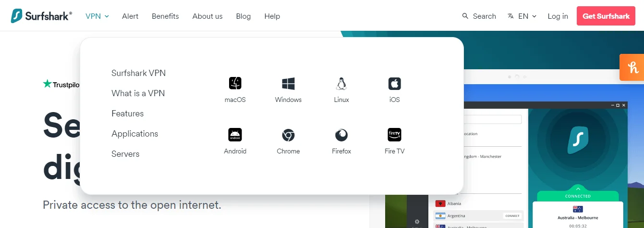Select Surfshark VPN in dropdown
644x228 pixels.
coord(138,73)
